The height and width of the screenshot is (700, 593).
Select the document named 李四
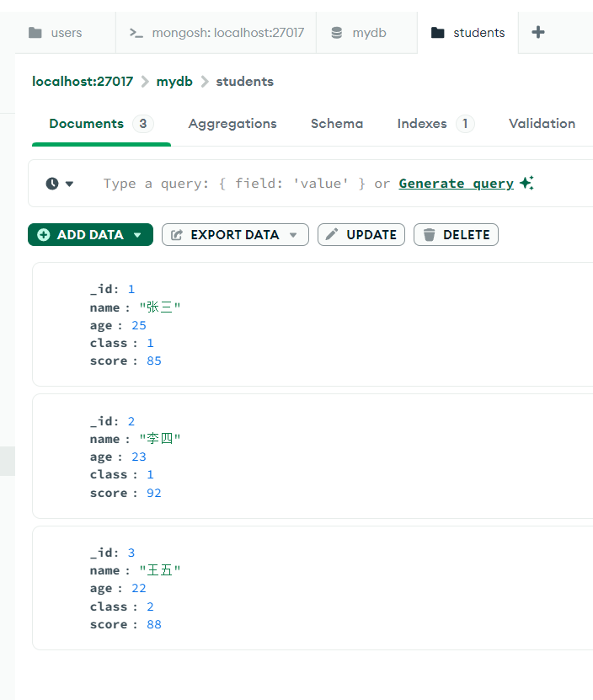click(x=312, y=456)
